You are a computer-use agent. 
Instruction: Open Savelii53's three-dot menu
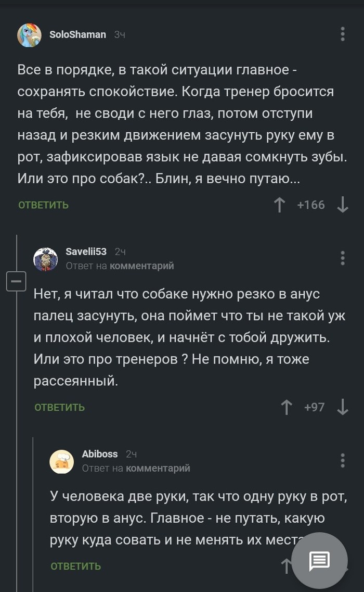click(343, 258)
